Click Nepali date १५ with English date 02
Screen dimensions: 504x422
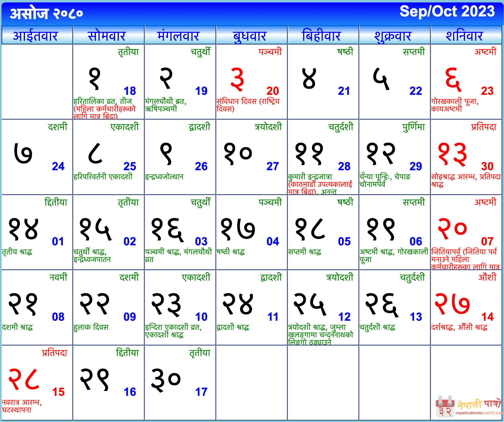tap(96, 229)
